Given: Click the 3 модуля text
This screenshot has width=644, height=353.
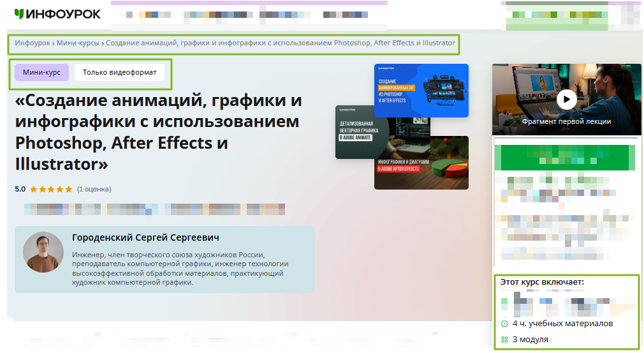Looking at the screenshot, I should click(x=530, y=340).
